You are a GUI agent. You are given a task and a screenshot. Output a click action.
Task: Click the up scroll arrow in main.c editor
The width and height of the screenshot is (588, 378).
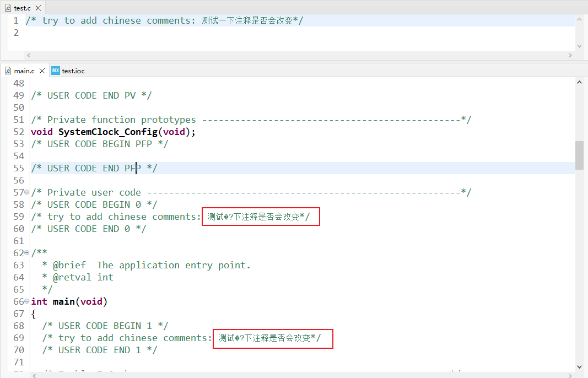(579, 82)
